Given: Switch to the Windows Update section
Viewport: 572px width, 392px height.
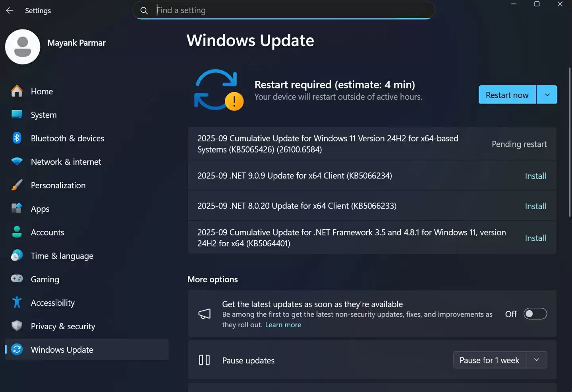Looking at the screenshot, I should coord(62,350).
